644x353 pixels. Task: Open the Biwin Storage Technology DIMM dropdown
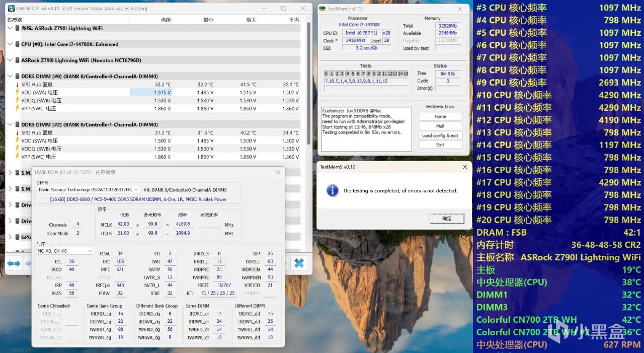click(x=89, y=190)
